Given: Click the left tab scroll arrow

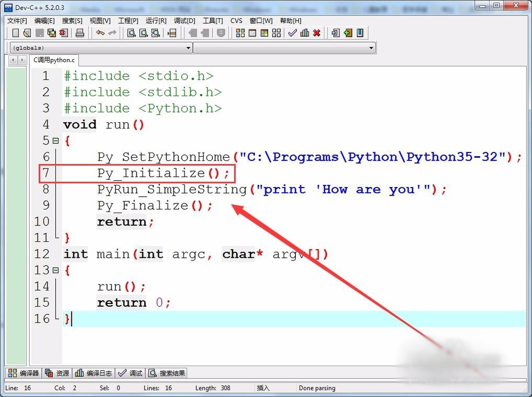Looking at the screenshot, I should [13, 60].
